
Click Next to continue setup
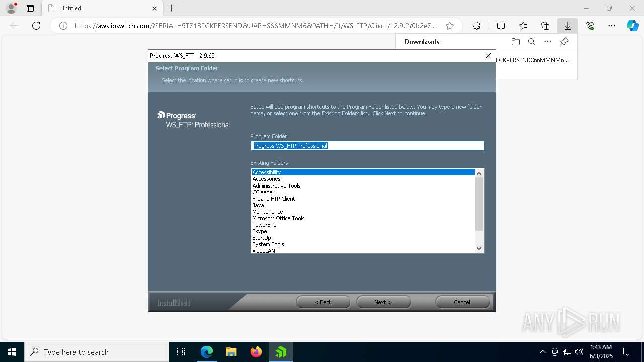point(383,302)
